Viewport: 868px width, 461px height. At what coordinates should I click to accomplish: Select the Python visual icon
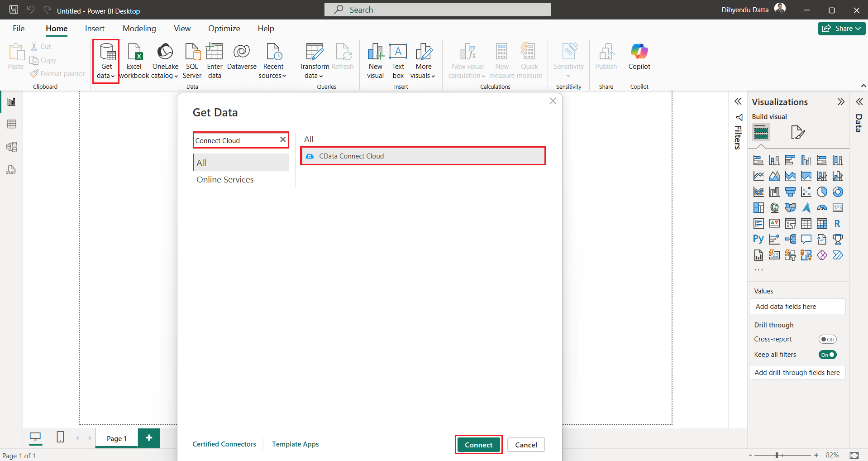click(758, 239)
